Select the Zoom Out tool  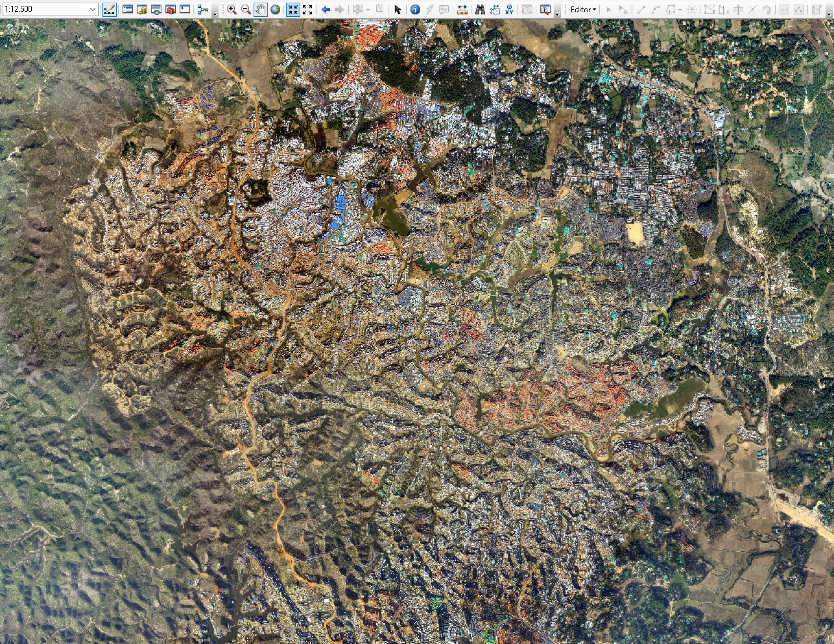[246, 10]
